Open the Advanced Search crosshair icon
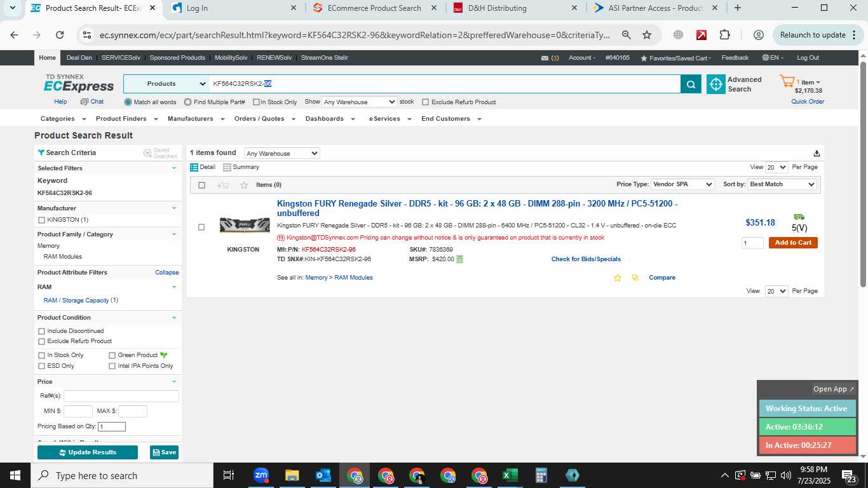The height and width of the screenshot is (488, 868). pyautogui.click(x=716, y=84)
